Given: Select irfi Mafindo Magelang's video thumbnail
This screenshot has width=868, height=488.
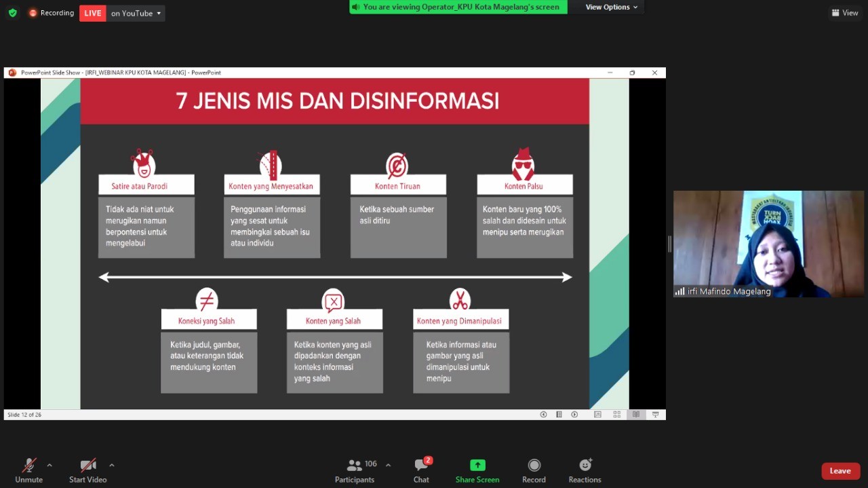Looking at the screenshot, I should click(x=768, y=244).
